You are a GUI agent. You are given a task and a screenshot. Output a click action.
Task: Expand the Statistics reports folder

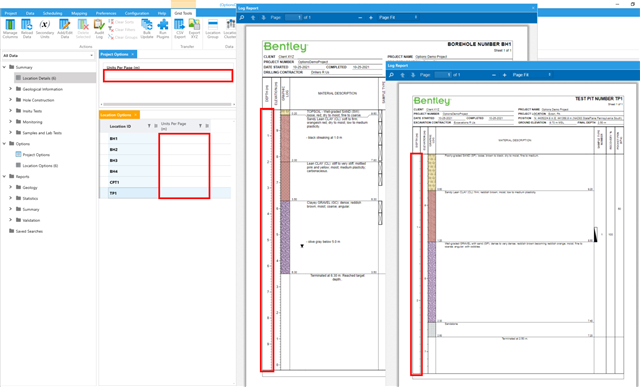pos(11,198)
